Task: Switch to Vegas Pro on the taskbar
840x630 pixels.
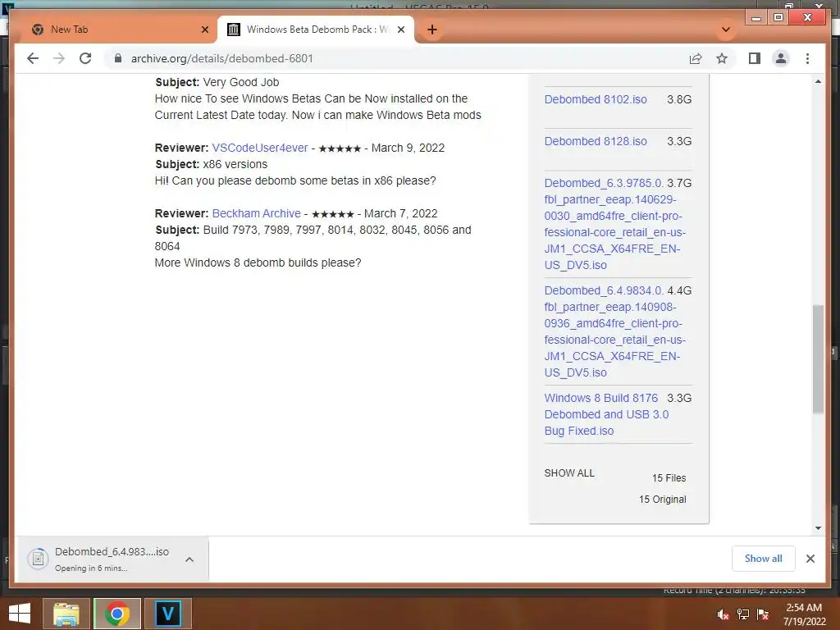Action: pos(168,614)
